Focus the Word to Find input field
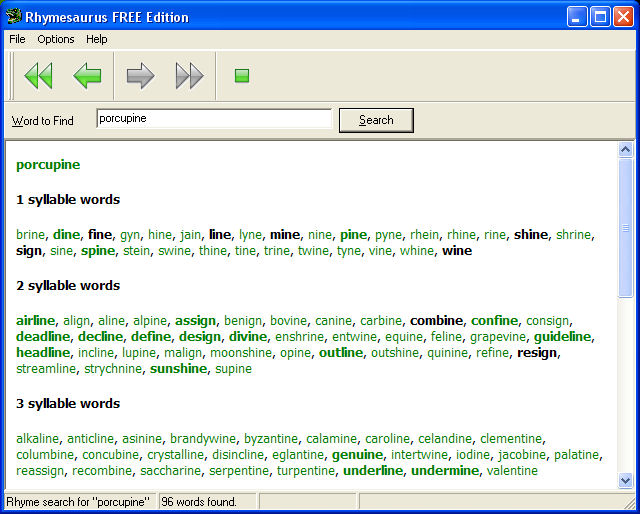Image resolution: width=640 pixels, height=514 pixels. tap(214, 119)
